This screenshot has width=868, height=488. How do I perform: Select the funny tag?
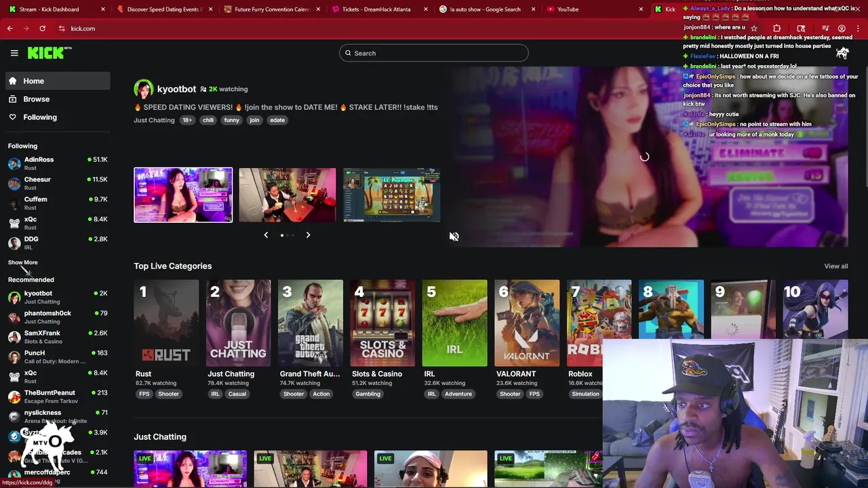coord(231,120)
